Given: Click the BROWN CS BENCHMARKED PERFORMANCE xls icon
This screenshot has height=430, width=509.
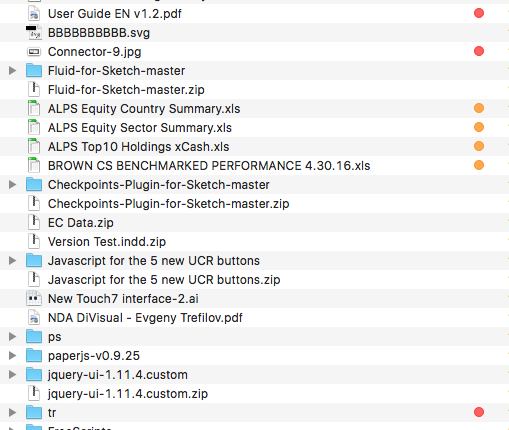Looking at the screenshot, I should [x=34, y=166].
